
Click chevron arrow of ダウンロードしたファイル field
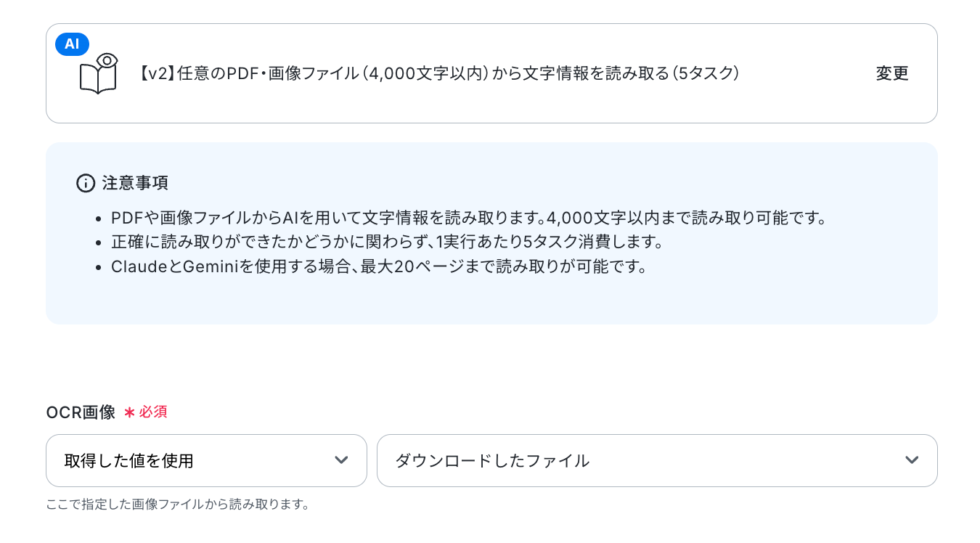912,460
